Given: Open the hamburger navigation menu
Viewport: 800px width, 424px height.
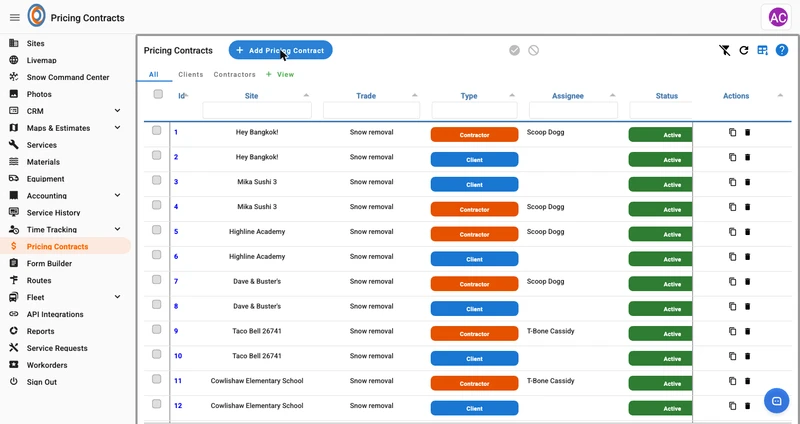Looking at the screenshot, I should pyautogui.click(x=15, y=17).
